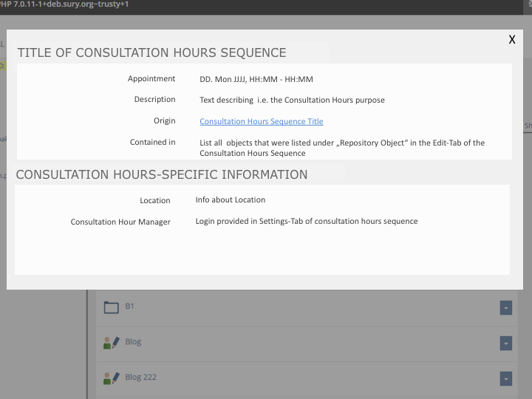Open the B1 folder title

[x=130, y=307]
